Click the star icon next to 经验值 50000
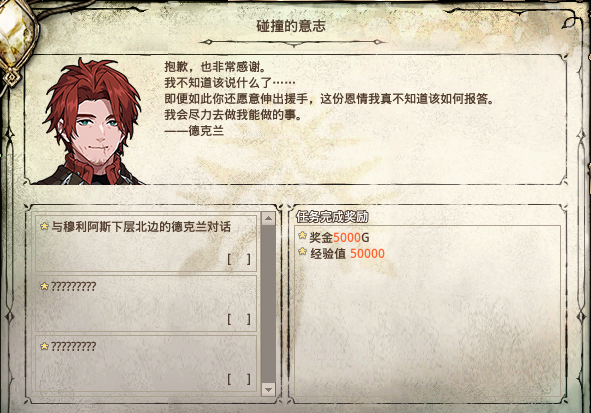The height and width of the screenshot is (413, 591). 302,252
